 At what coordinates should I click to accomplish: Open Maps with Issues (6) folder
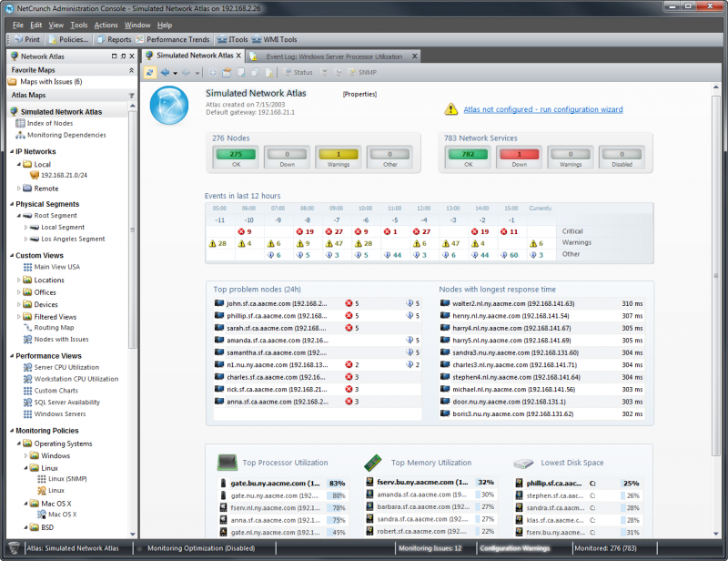click(45, 82)
